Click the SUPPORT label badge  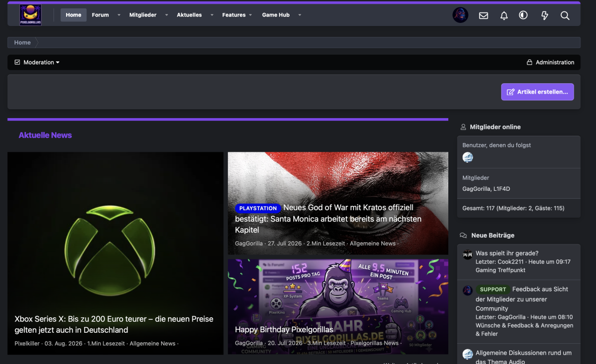point(493,289)
